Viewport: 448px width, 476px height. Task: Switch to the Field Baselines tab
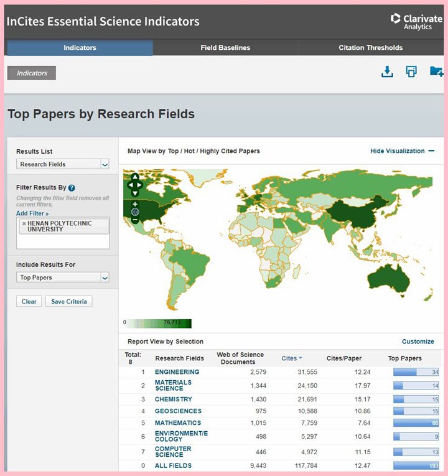(x=225, y=48)
